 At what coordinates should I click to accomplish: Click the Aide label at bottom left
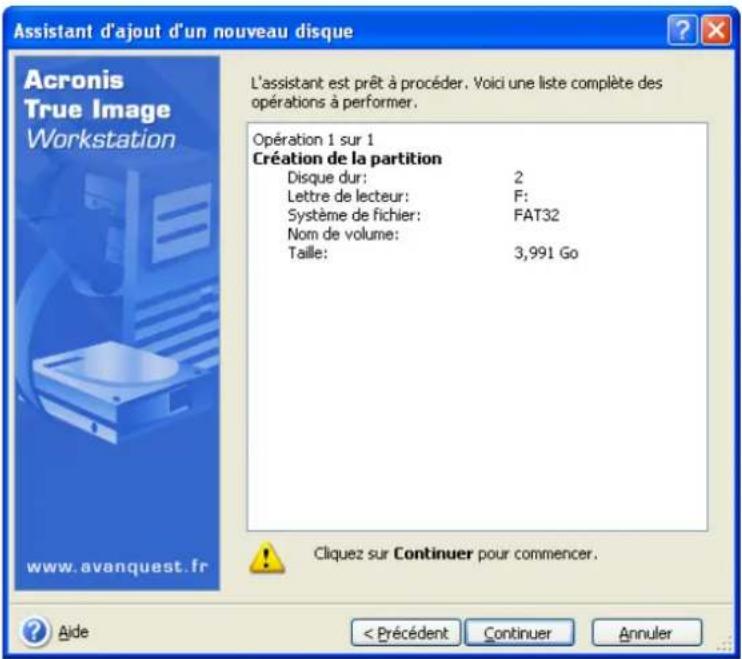tap(73, 632)
